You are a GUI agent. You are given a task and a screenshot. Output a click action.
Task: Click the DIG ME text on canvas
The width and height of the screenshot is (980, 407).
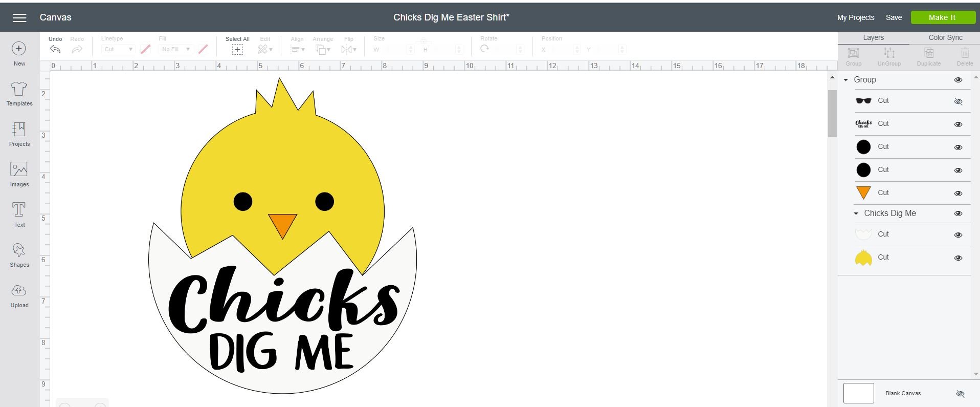(281, 352)
